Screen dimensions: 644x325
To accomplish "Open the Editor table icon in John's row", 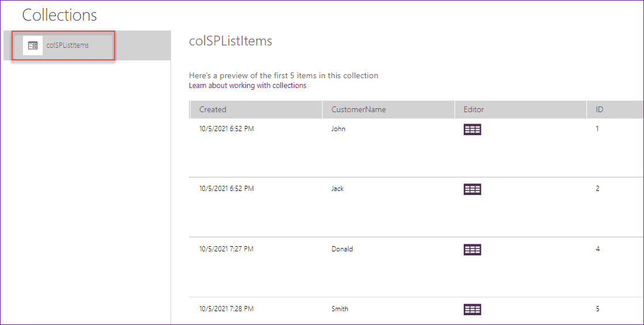I will tap(472, 129).
